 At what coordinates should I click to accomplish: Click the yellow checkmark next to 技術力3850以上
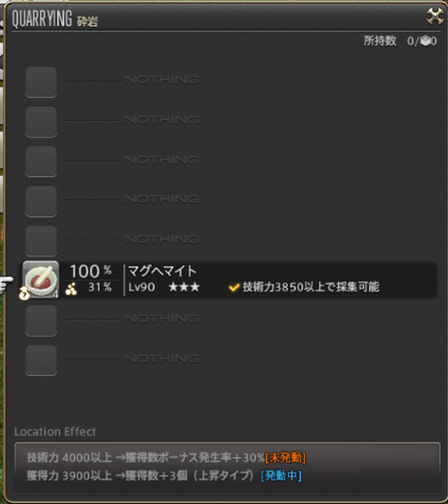[x=234, y=287]
